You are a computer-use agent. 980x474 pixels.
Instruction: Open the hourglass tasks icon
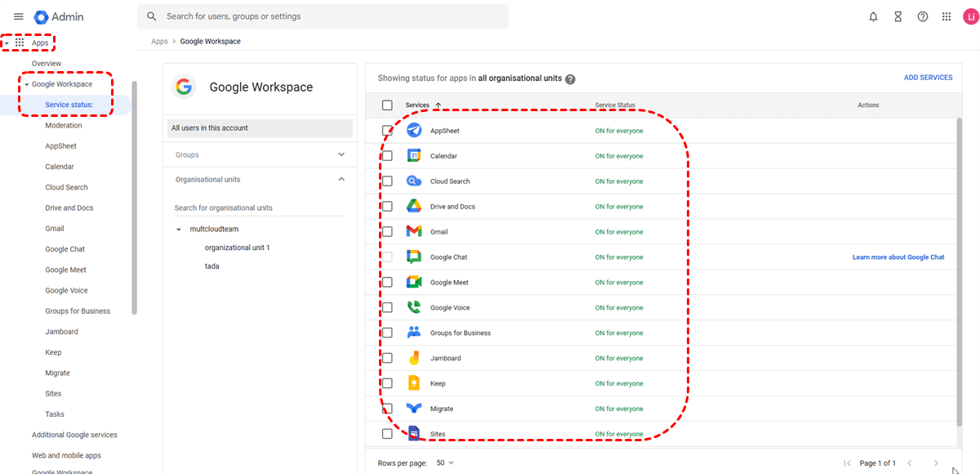[x=898, y=16]
